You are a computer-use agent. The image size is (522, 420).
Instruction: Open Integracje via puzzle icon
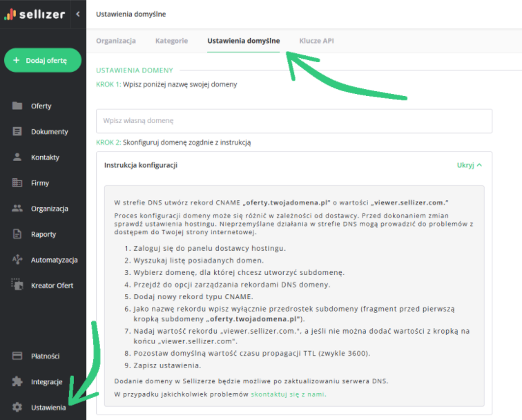(x=17, y=382)
